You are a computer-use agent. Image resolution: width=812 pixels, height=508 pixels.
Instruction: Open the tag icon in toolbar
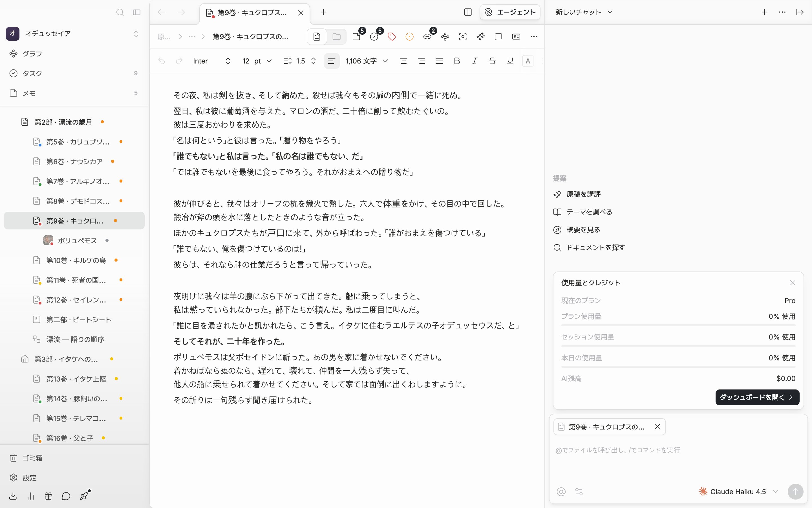(392, 37)
